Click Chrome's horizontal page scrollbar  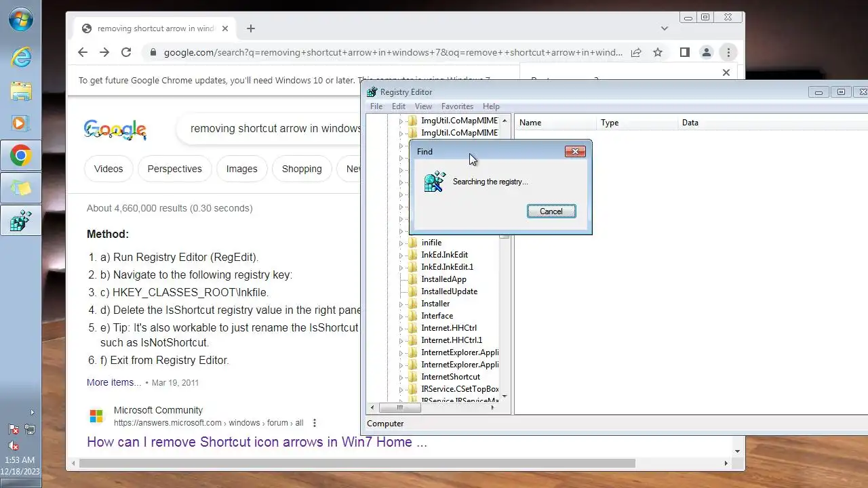tap(357, 464)
